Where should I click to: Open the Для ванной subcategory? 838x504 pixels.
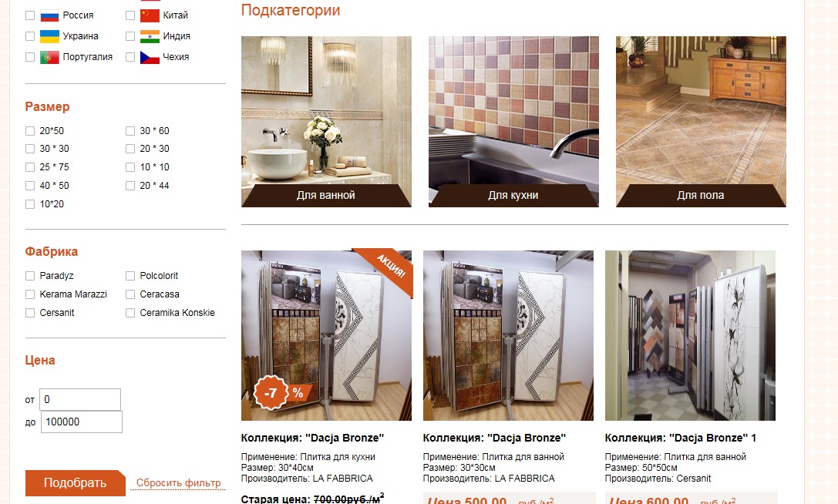(x=327, y=121)
